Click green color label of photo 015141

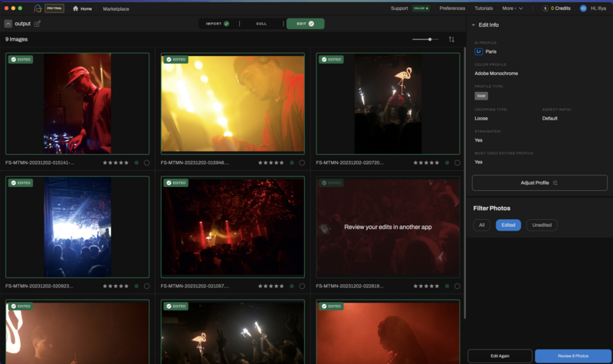pos(136,162)
